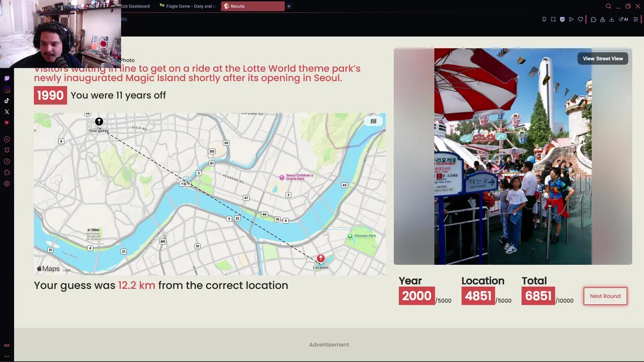
Task: Click the View Street View button
Action: tap(603, 59)
